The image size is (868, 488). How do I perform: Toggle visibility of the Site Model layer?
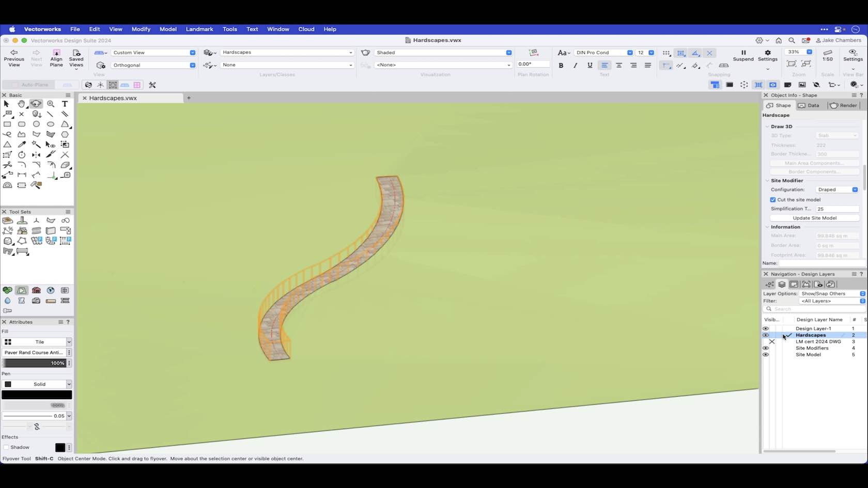pos(765,355)
